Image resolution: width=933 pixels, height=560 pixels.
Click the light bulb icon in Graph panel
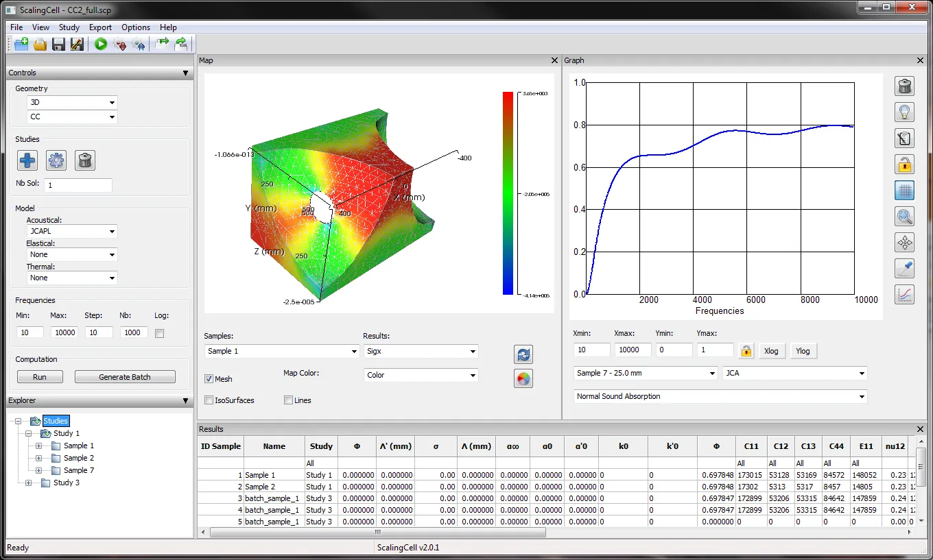pyautogui.click(x=905, y=112)
